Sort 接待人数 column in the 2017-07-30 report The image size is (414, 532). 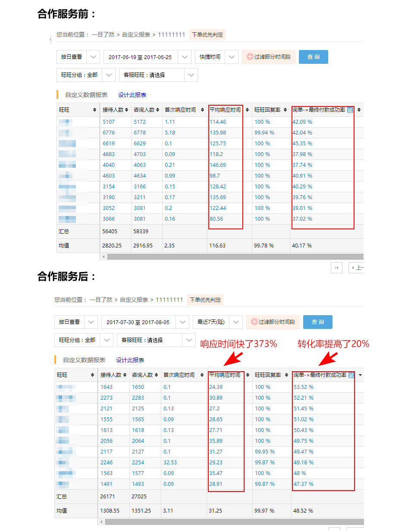pos(125,375)
